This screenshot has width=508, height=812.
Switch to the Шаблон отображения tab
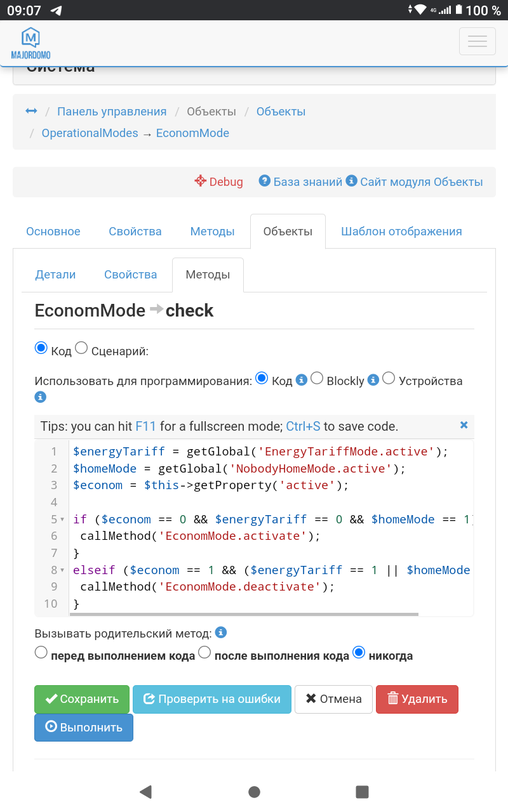click(401, 231)
